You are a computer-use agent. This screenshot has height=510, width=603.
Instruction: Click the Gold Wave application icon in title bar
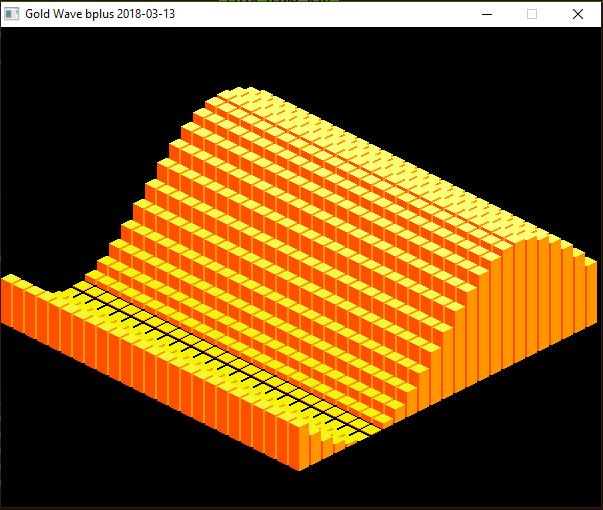(x=12, y=14)
